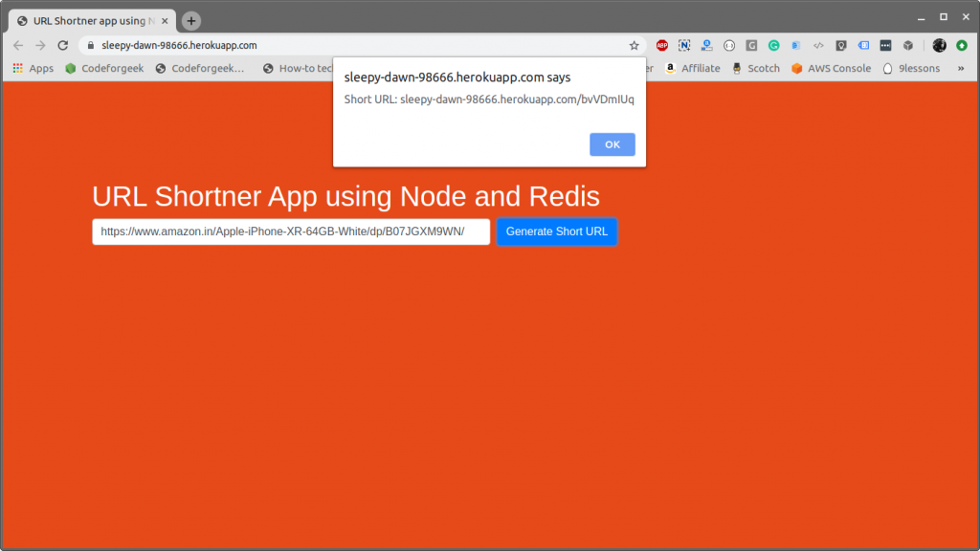Screen dimensions: 980x551
Task: Click the AdBlock Plus extension icon
Action: (x=662, y=45)
